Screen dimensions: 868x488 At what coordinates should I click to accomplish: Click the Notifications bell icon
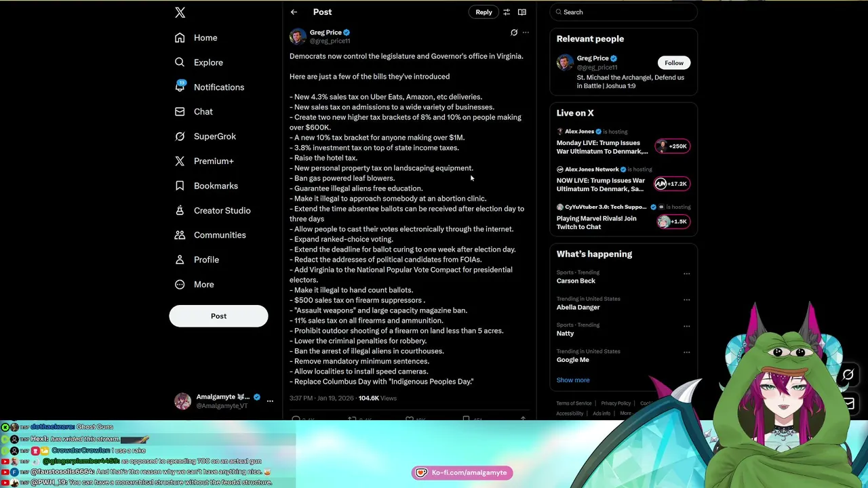click(x=180, y=86)
